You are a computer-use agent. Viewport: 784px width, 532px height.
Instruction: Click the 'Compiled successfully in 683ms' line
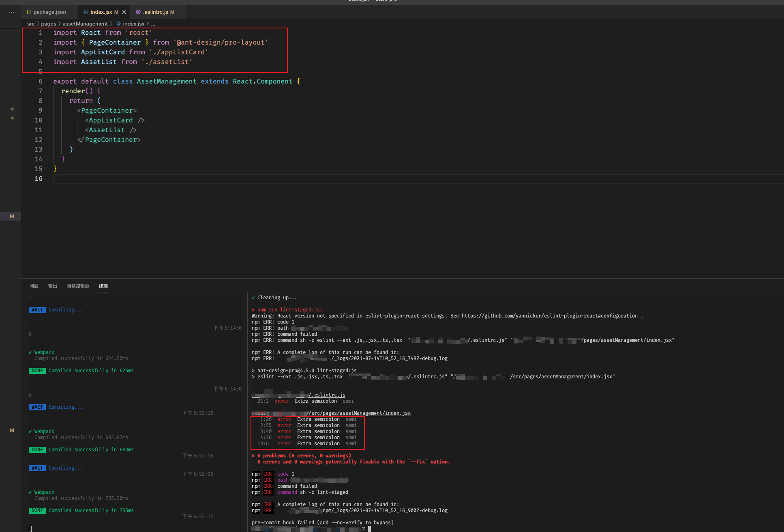click(91, 450)
